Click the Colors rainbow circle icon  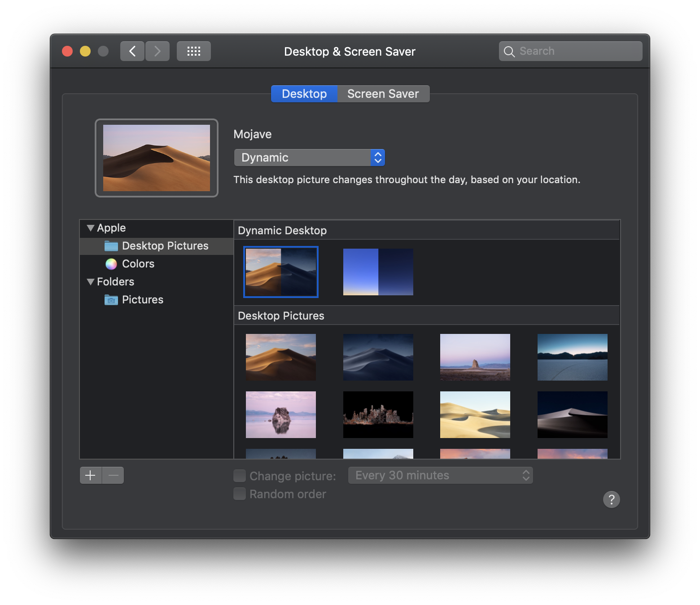[x=111, y=264]
